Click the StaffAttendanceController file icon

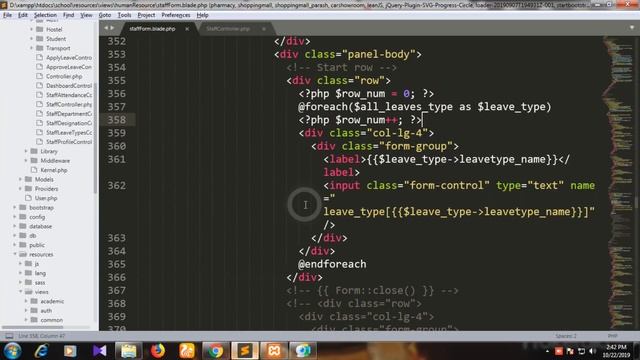pos(40,95)
